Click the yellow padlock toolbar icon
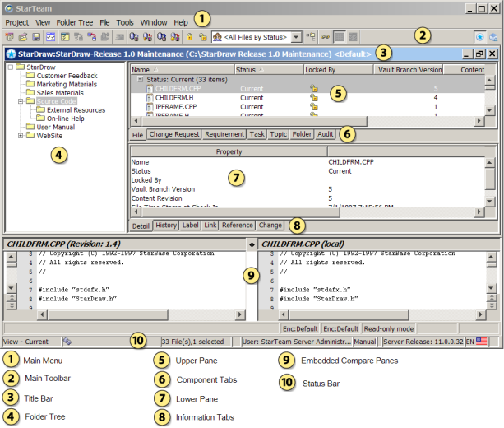 189,37
